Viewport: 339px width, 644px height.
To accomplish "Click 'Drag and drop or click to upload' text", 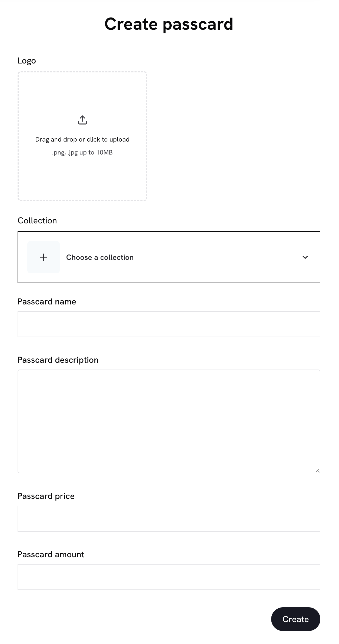I will coord(82,139).
